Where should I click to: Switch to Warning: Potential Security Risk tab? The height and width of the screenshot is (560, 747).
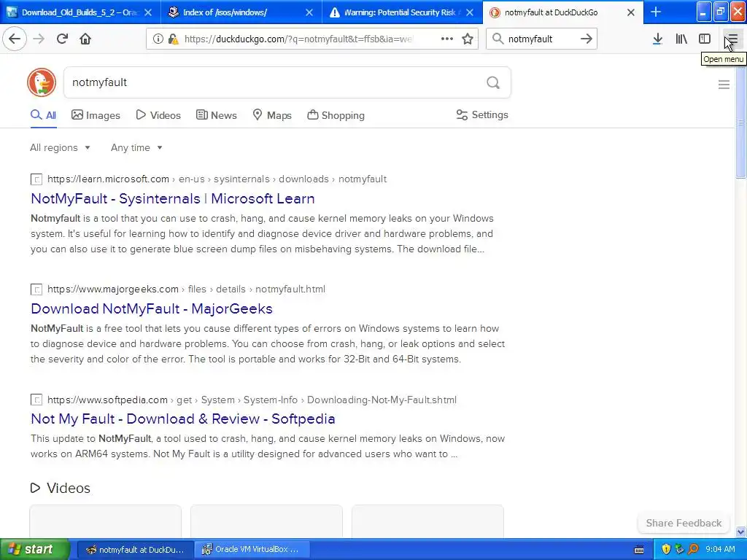click(402, 12)
